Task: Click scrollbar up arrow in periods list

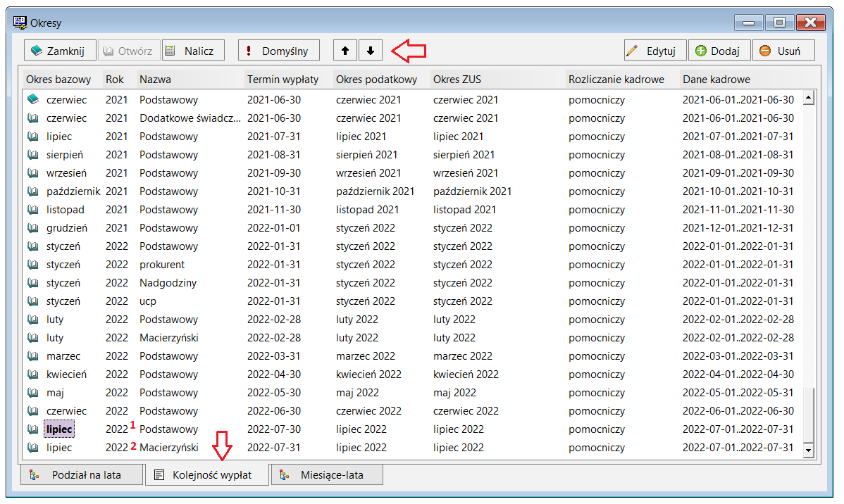Action: click(x=808, y=98)
